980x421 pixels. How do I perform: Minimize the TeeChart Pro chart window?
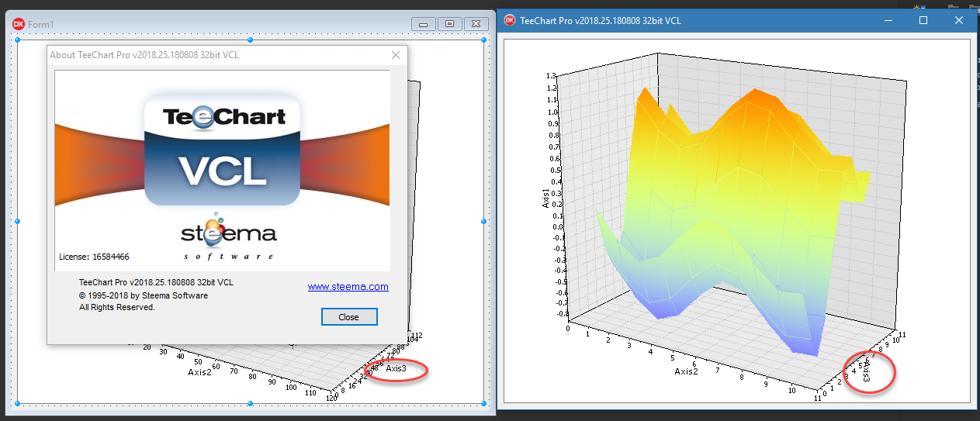[x=888, y=20]
